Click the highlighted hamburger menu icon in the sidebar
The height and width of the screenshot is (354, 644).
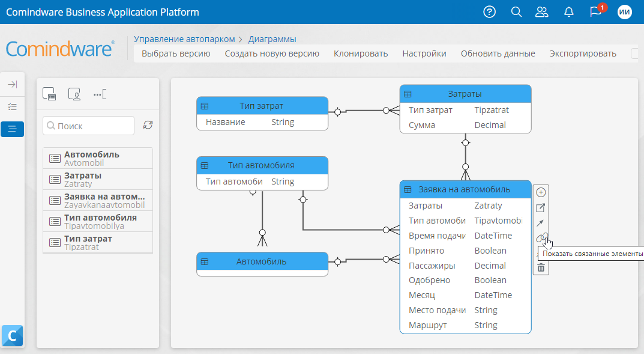coord(13,129)
